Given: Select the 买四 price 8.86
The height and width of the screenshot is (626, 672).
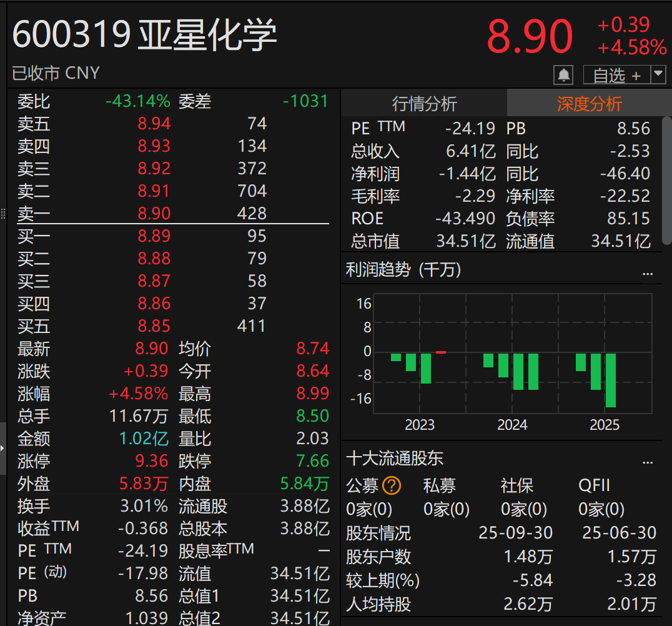Looking at the screenshot, I should 154,303.
